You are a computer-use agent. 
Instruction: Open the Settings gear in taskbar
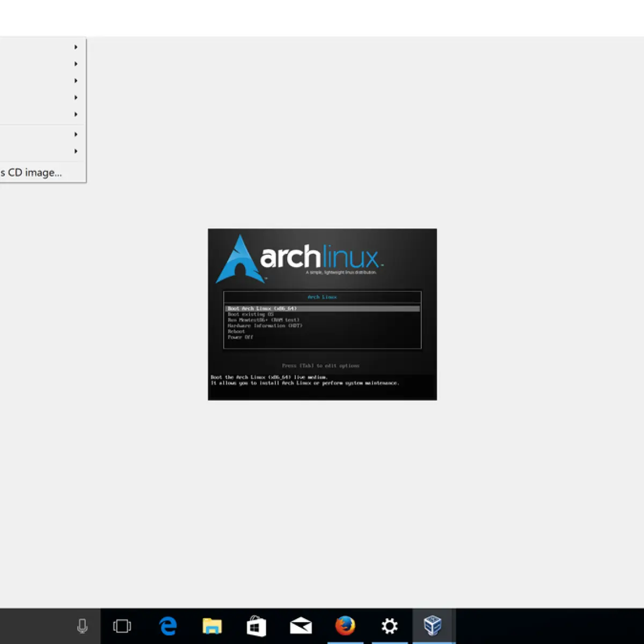[x=389, y=626]
